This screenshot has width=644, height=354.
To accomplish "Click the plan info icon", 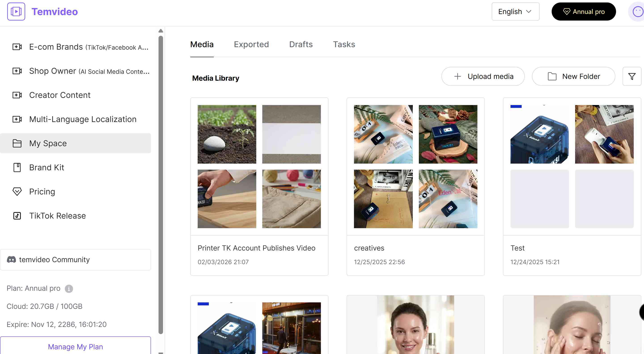I will pos(69,289).
